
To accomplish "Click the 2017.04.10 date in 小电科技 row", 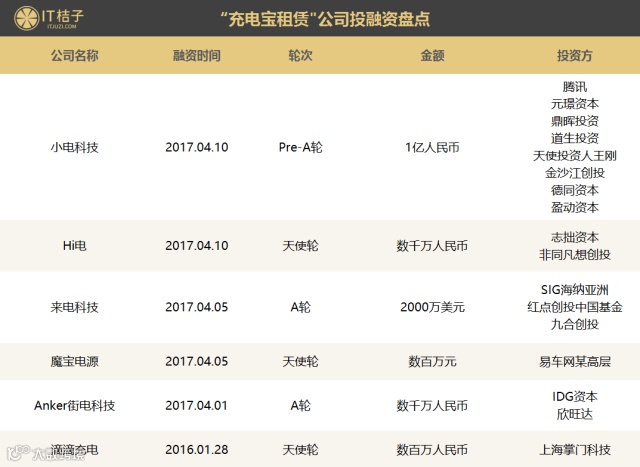I will pyautogui.click(x=197, y=147).
